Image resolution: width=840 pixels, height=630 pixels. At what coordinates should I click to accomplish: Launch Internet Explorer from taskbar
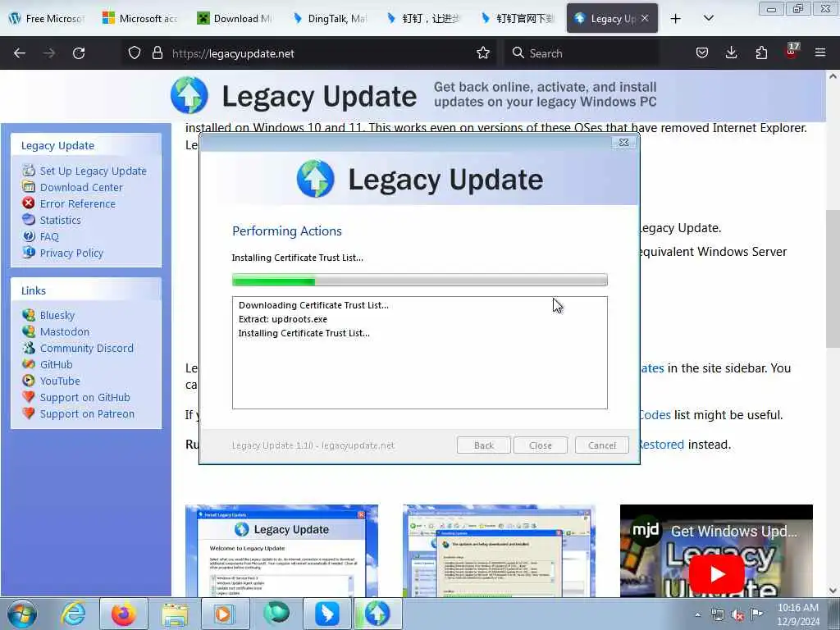[x=73, y=614]
